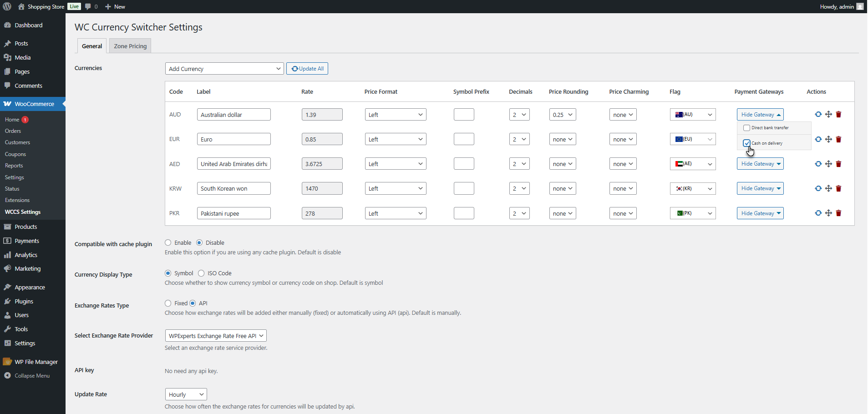Open the Price Rounding dropdown showing 0.25
The height and width of the screenshot is (414, 868).
[563, 115]
